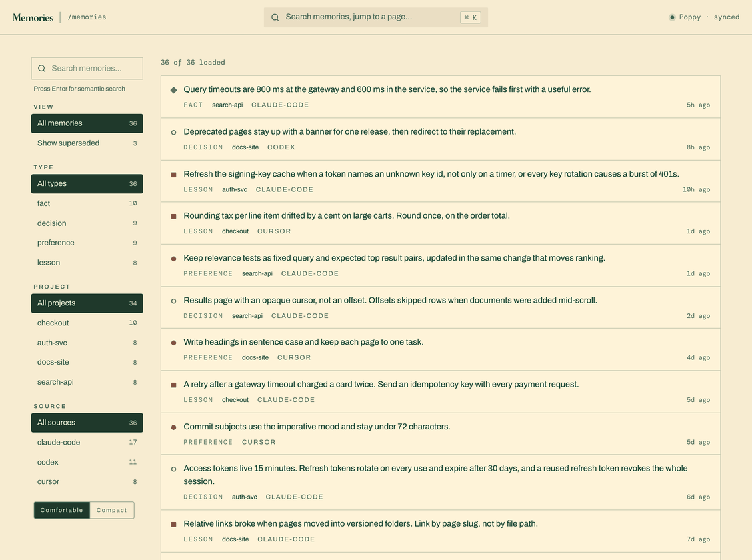Open the relative links broke memory

pos(440,531)
